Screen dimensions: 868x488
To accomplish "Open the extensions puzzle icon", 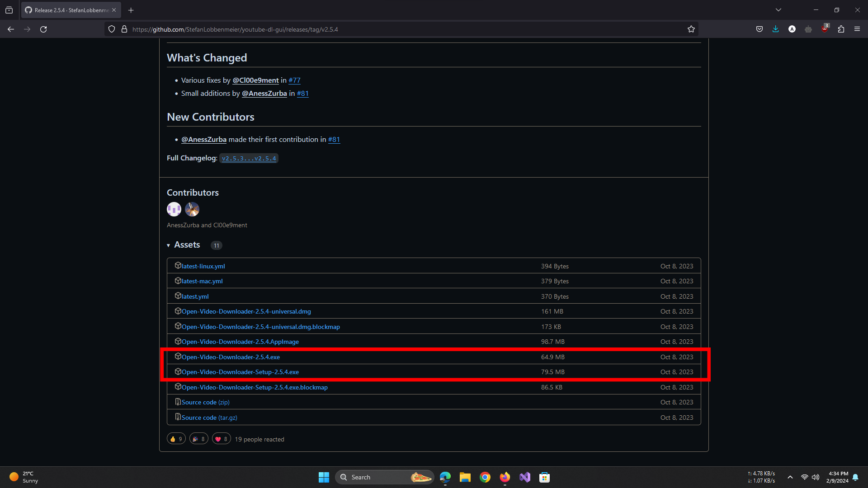I will tap(840, 29).
